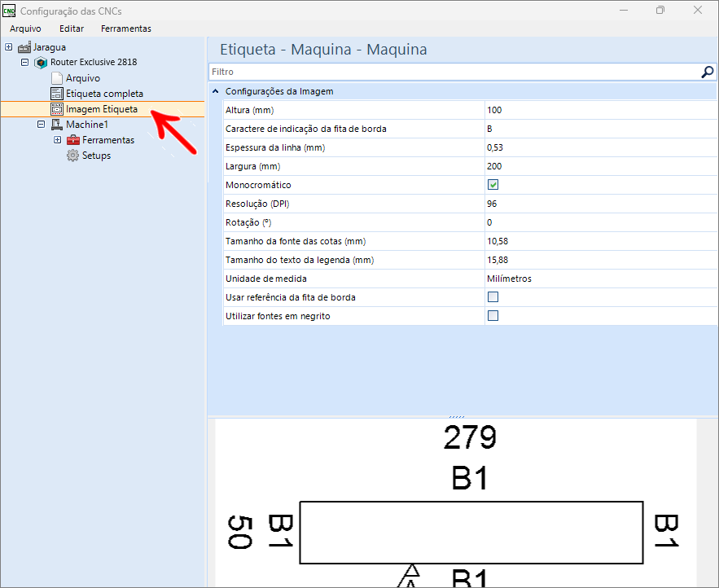Collapse Configurações da Imagem section

point(216,91)
